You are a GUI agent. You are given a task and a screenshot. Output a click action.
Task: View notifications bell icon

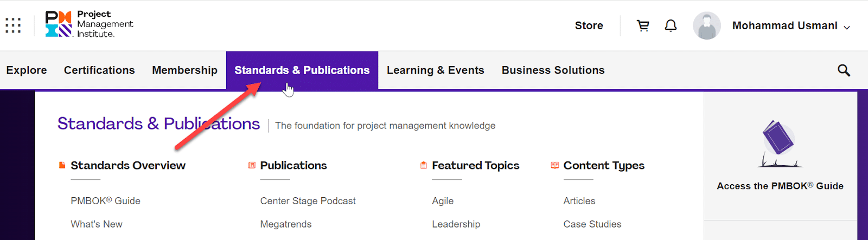coord(671,25)
